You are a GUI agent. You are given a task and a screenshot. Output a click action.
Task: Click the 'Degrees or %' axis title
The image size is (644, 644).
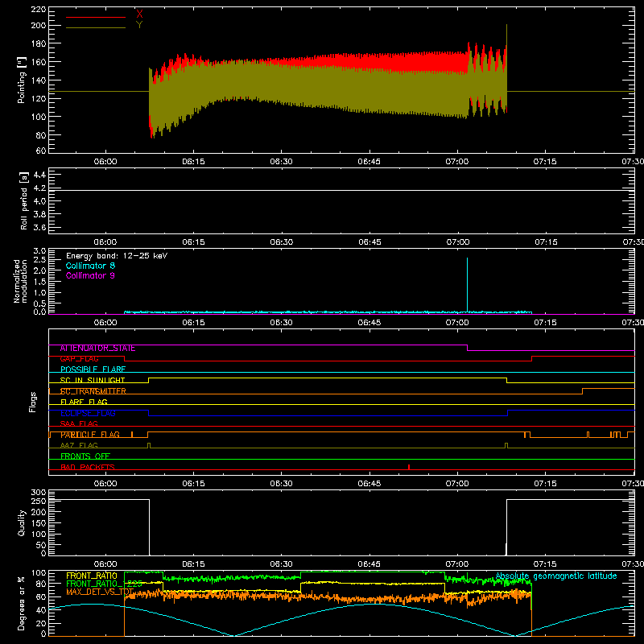22,603
